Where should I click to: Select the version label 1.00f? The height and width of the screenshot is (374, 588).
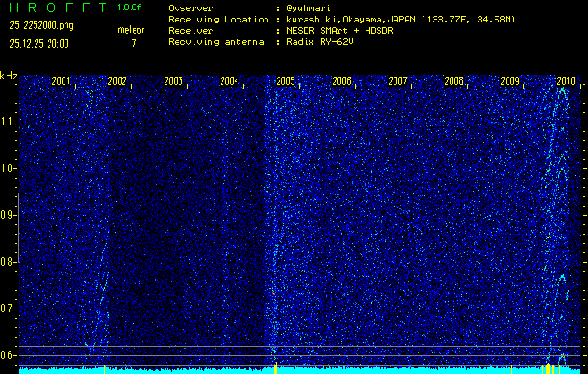coord(129,7)
